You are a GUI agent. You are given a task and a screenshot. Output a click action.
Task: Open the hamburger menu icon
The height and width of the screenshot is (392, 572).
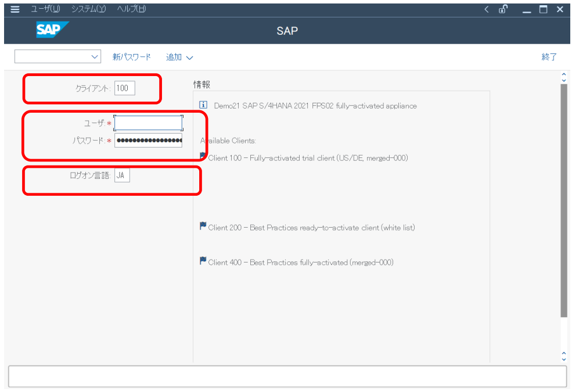coord(15,9)
